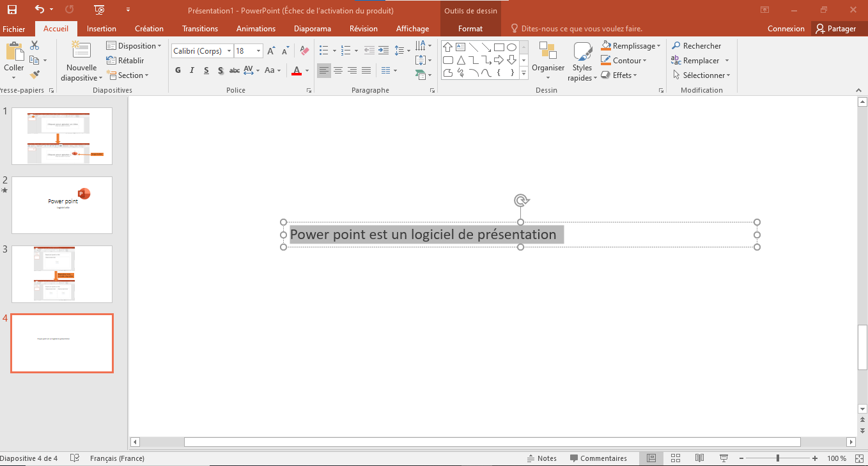Choose the right arrow shape in the gallery
Viewport: 868px width, 466px height.
pyautogui.click(x=499, y=60)
